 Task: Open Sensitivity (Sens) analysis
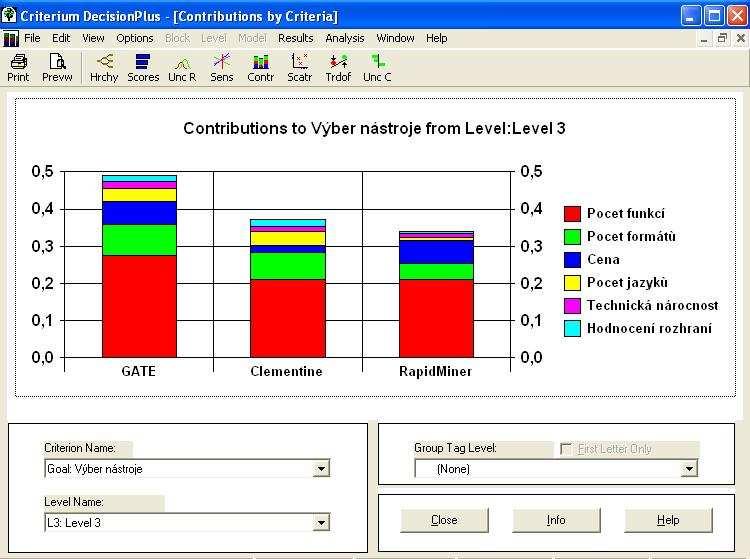click(221, 68)
